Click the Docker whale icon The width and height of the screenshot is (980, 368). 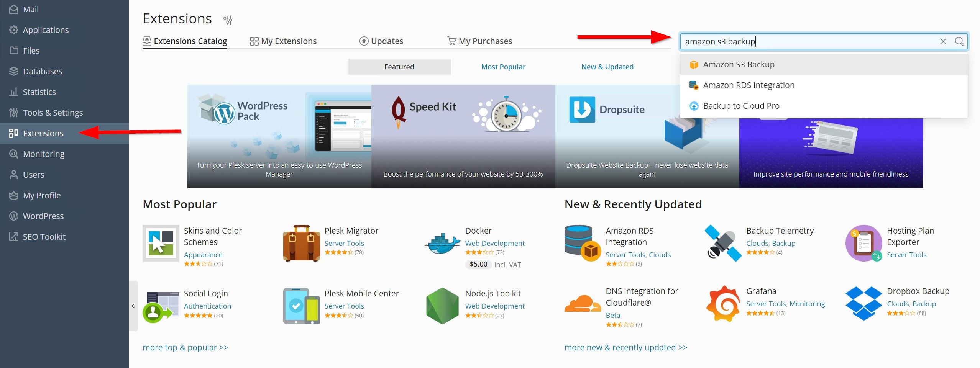pyautogui.click(x=443, y=243)
